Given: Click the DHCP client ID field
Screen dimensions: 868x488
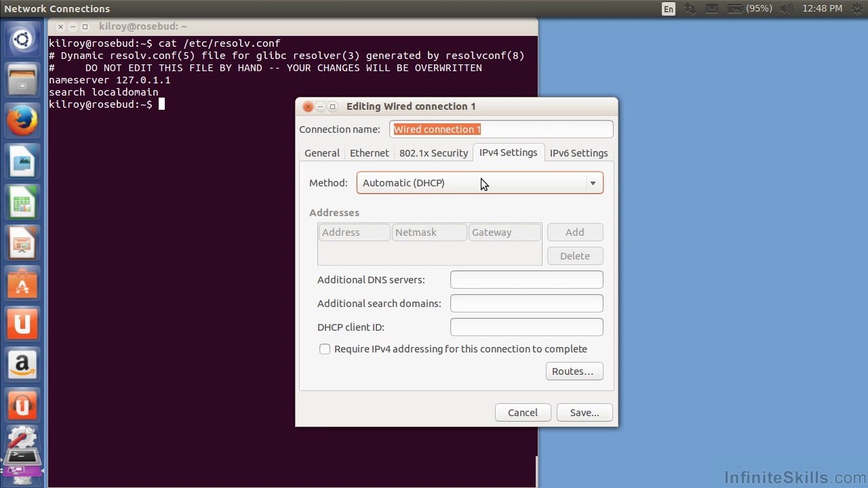Looking at the screenshot, I should coord(526,327).
